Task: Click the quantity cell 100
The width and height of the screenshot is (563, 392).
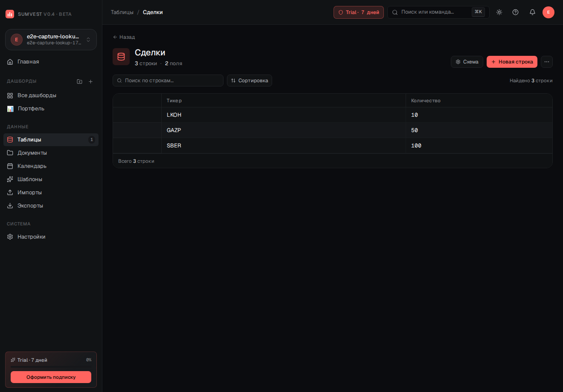Action: pyautogui.click(x=479, y=146)
